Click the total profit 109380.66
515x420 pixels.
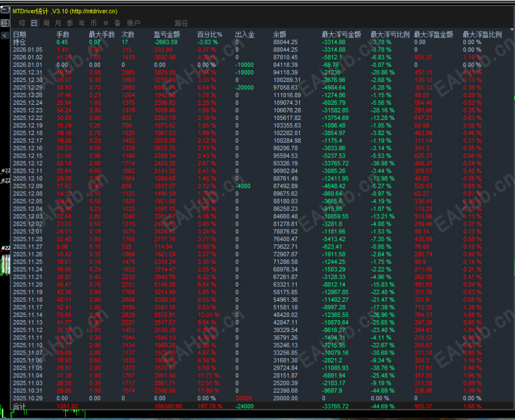tap(168, 406)
